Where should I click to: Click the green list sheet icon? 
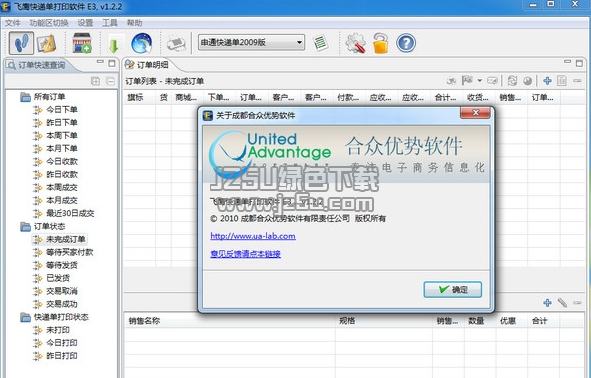click(x=321, y=43)
